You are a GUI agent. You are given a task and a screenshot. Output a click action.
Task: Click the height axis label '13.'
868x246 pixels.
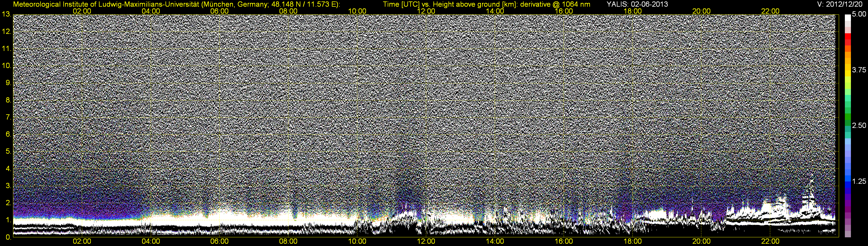(7, 14)
